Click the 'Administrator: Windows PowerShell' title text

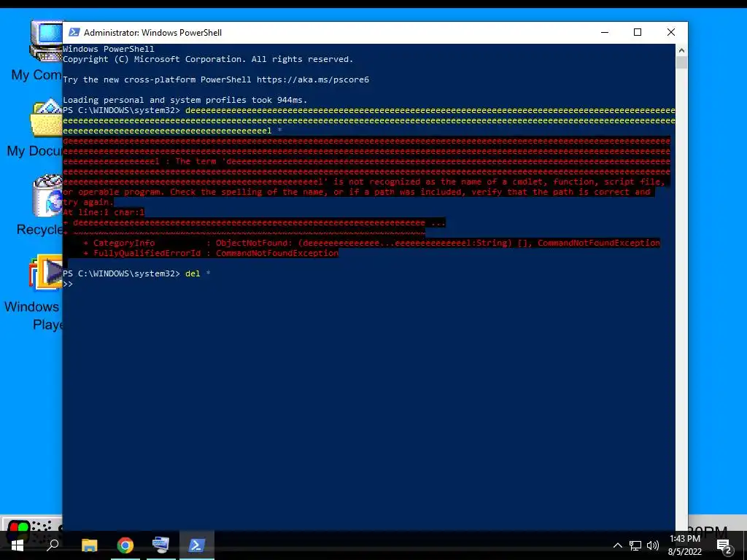pos(152,32)
